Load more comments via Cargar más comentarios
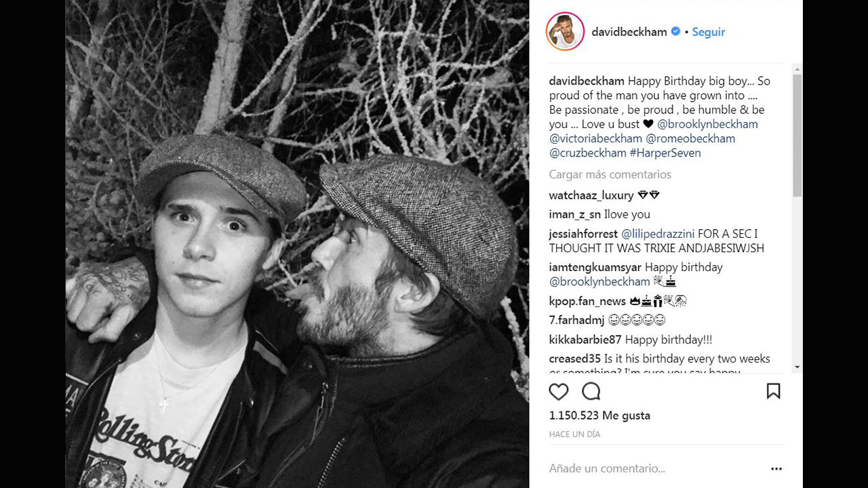The image size is (868, 488). click(610, 174)
